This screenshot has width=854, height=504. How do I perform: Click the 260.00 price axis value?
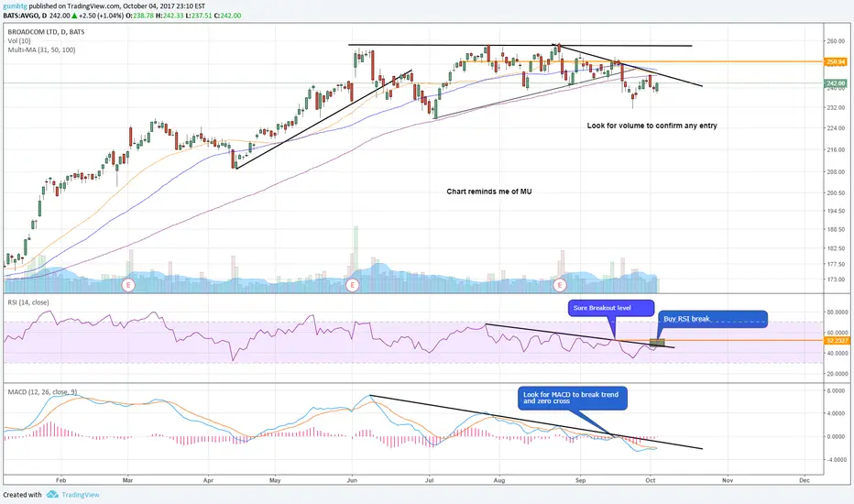coord(836,41)
